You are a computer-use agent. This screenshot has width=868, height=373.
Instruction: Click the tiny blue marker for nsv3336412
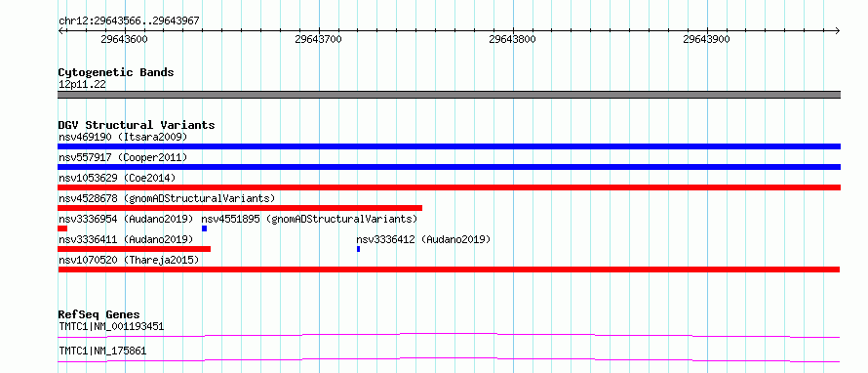(359, 249)
